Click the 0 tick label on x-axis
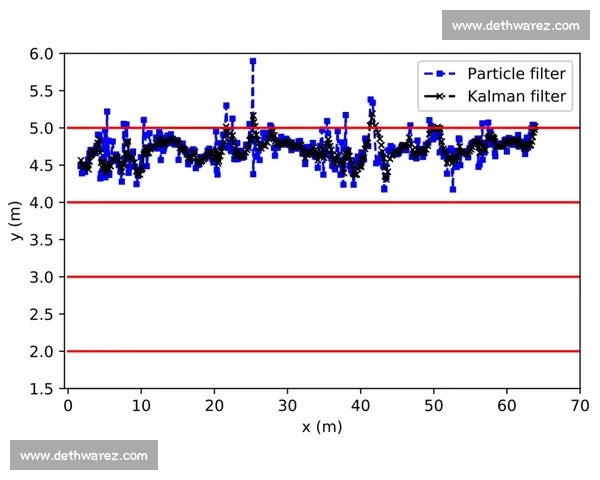Image resolution: width=600 pixels, height=480 pixels. [67, 406]
